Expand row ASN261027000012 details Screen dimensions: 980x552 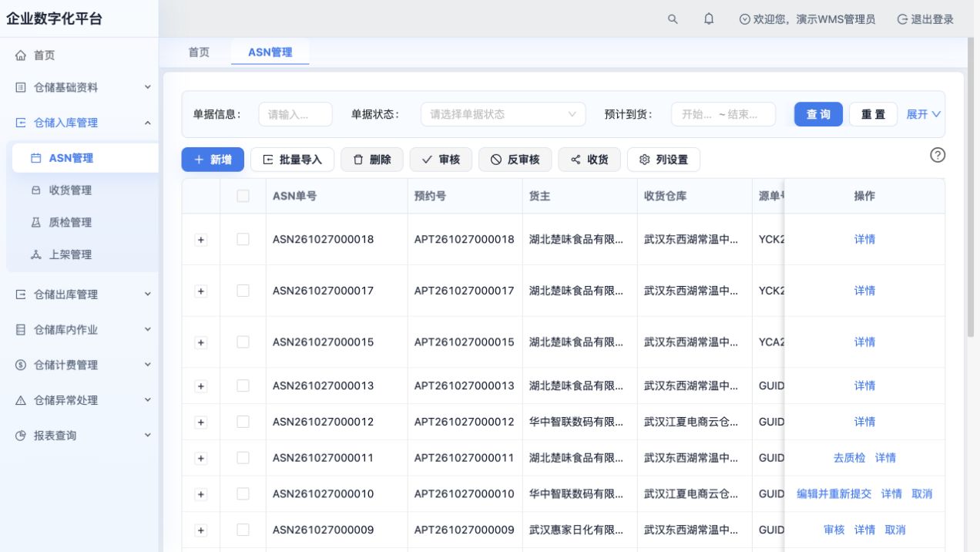tap(201, 422)
